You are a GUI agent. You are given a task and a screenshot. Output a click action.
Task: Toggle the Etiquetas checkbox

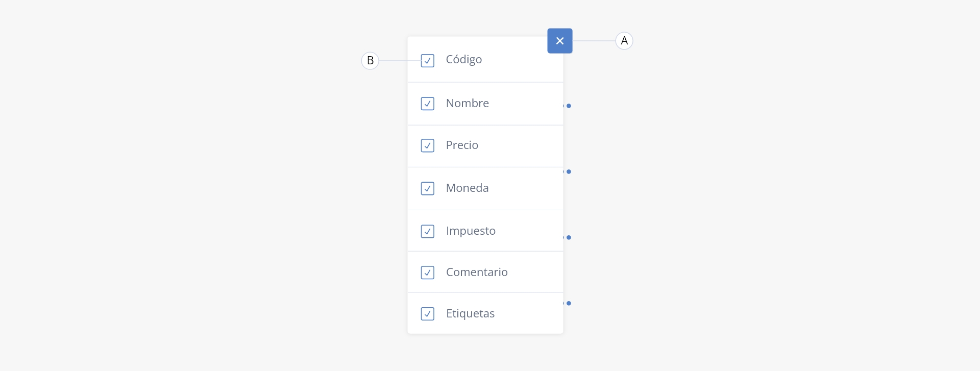(428, 313)
